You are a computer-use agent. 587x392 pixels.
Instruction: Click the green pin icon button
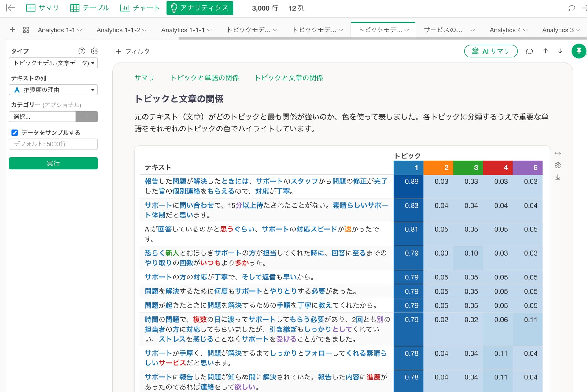[579, 51]
